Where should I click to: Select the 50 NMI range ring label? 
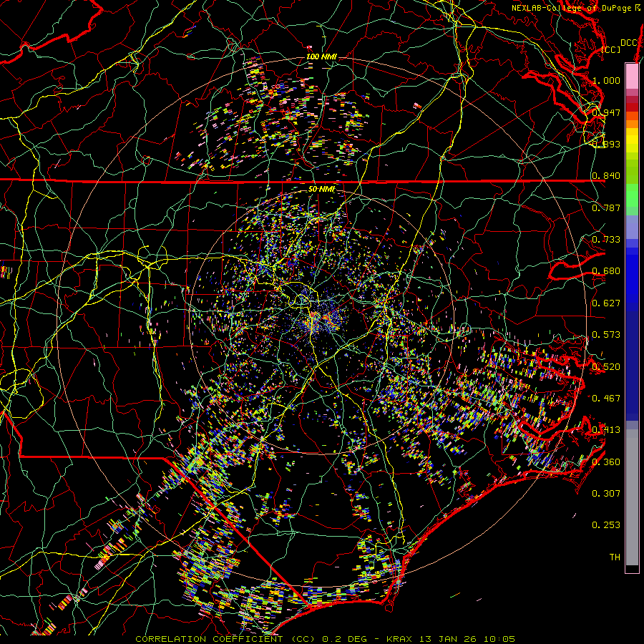point(321,189)
